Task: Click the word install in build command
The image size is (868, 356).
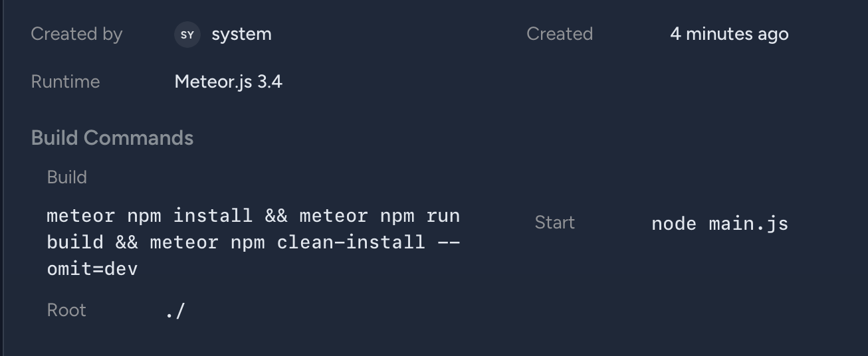Action: pyautogui.click(x=213, y=216)
